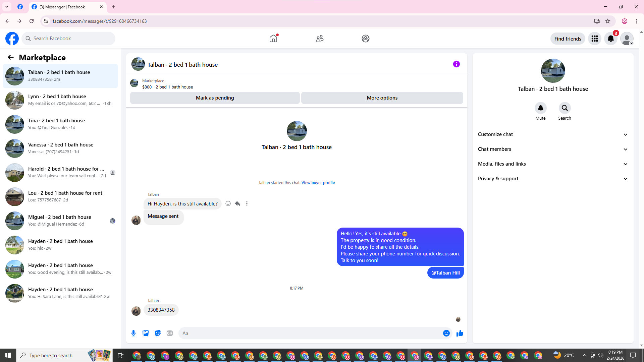Open View buyer profile link
This screenshot has height=362, width=644.
coord(318,183)
